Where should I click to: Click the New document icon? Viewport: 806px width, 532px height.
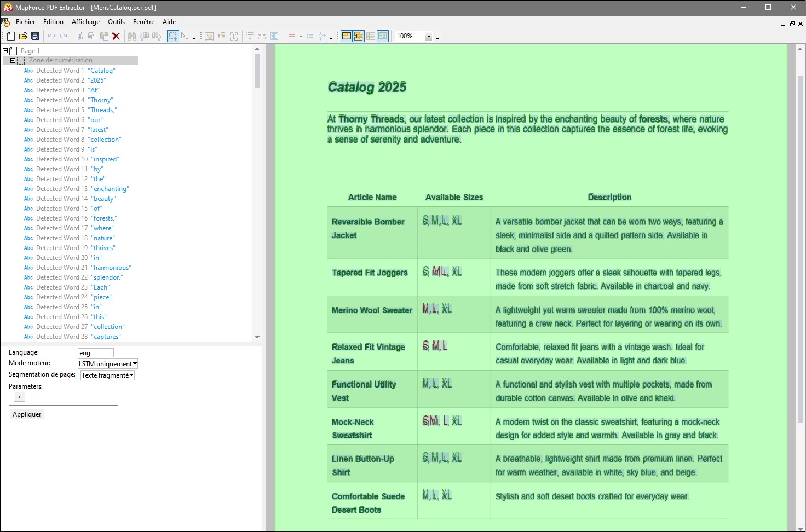tap(11, 36)
